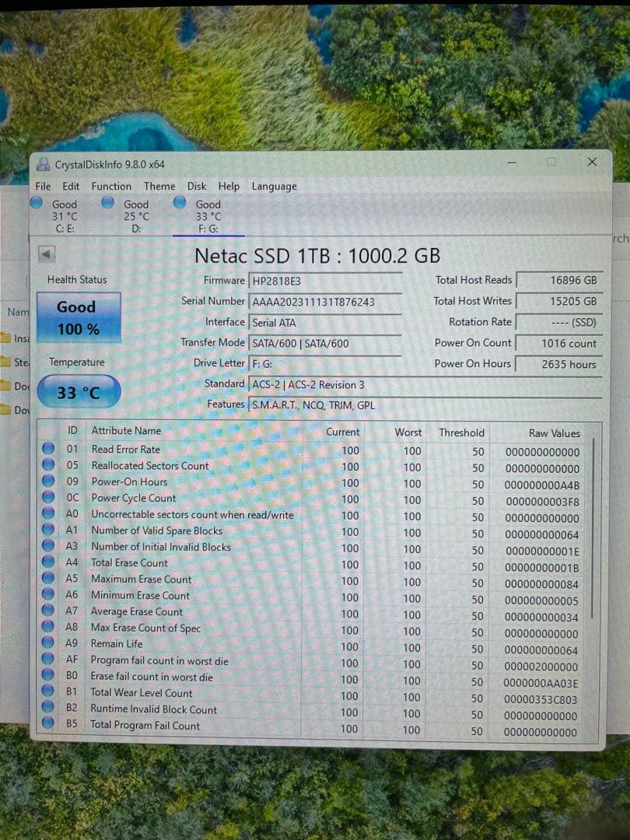Click raw value 000000000A4B

coord(541,485)
